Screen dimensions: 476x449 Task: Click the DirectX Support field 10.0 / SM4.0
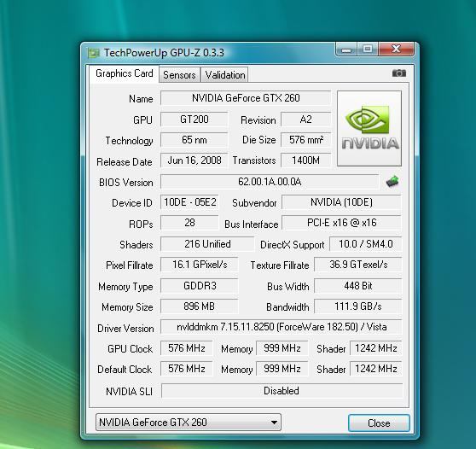(x=365, y=244)
